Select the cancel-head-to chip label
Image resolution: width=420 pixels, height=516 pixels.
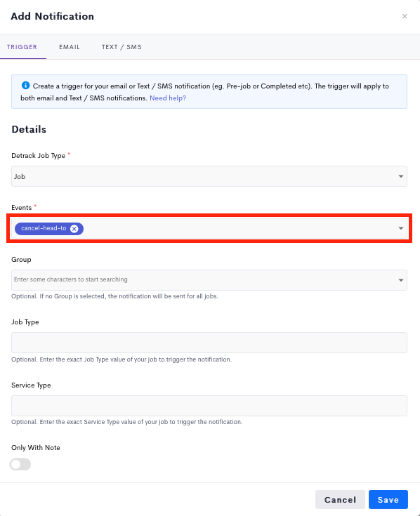[x=44, y=228]
